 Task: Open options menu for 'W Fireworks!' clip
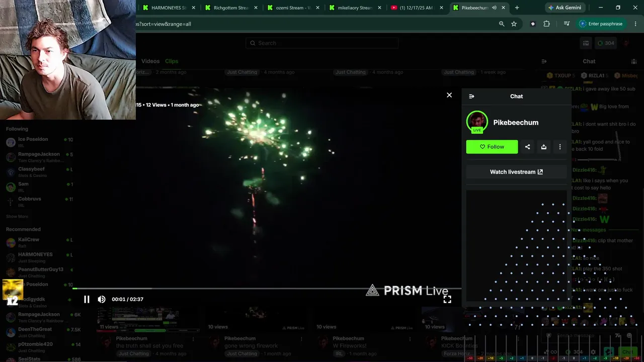pos(411,339)
